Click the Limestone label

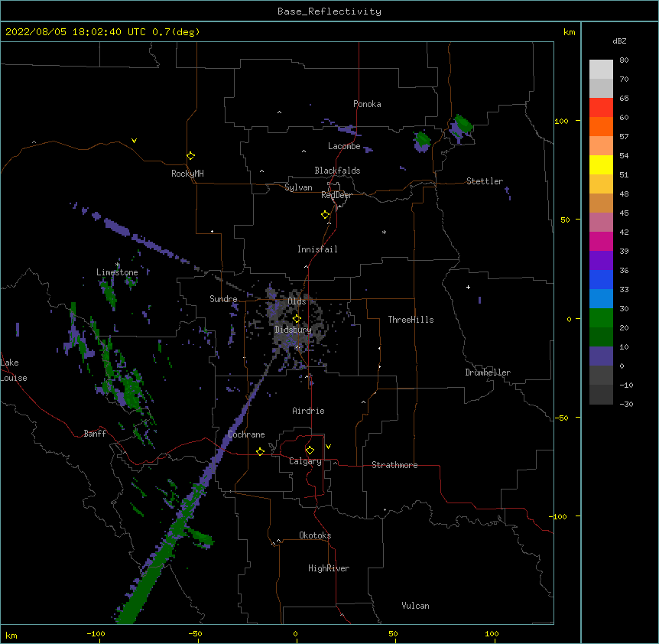point(117,272)
